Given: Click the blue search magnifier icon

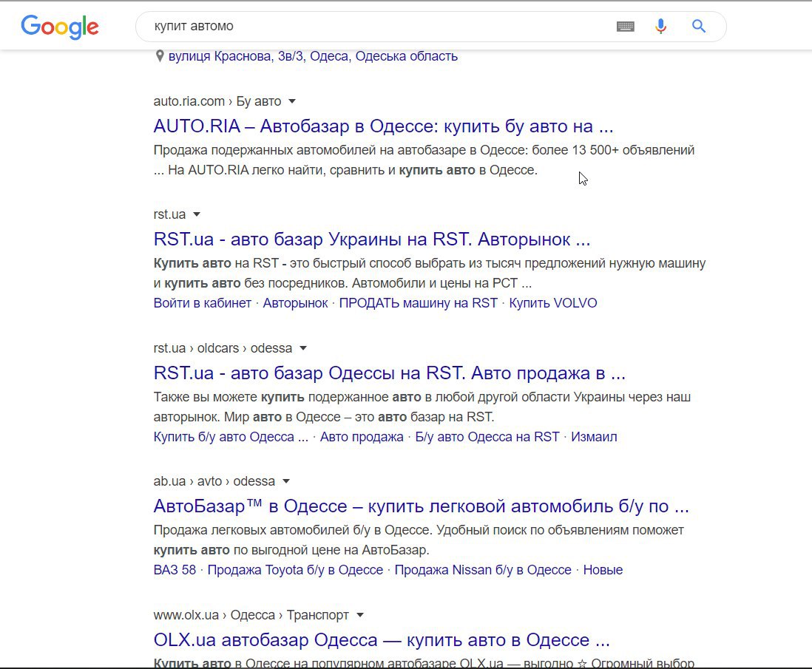Looking at the screenshot, I should [699, 26].
